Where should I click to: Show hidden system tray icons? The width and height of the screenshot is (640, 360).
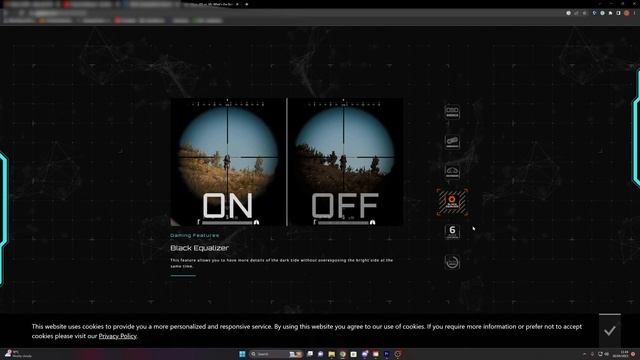point(584,354)
